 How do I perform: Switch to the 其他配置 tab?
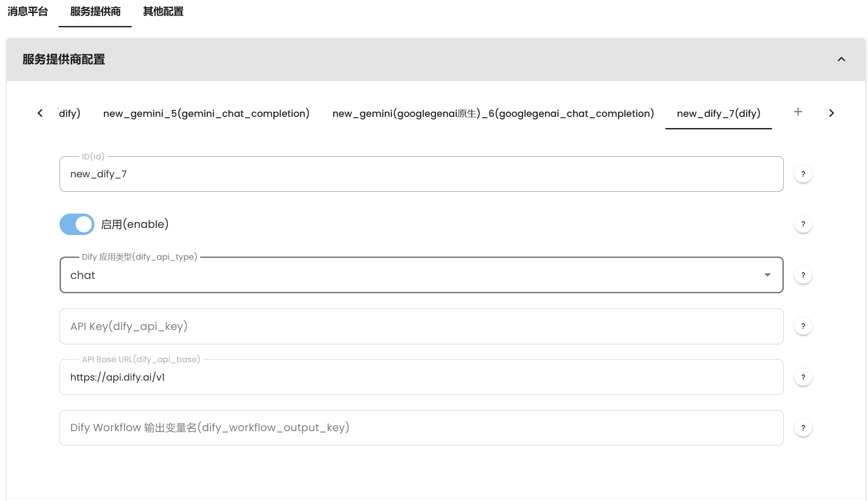163,12
